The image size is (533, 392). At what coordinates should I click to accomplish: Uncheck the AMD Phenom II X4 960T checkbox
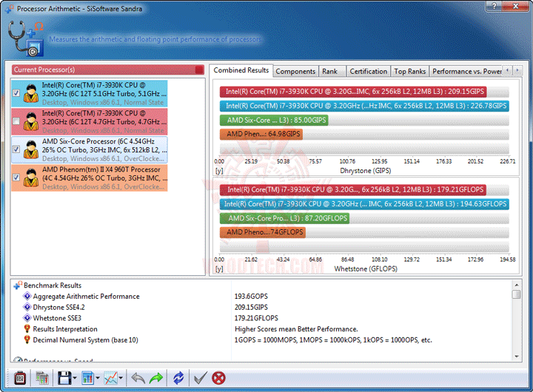click(x=16, y=178)
